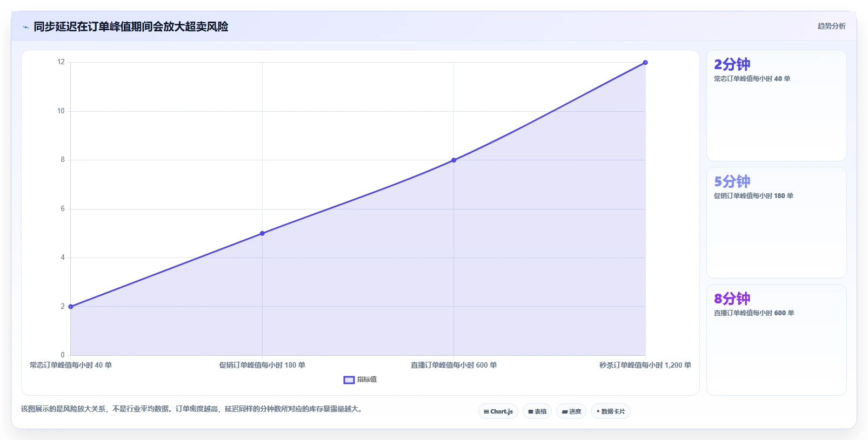
Task: Click the title 同步延迟在订单峰值期间会放大超卖风险
Action: click(131, 26)
